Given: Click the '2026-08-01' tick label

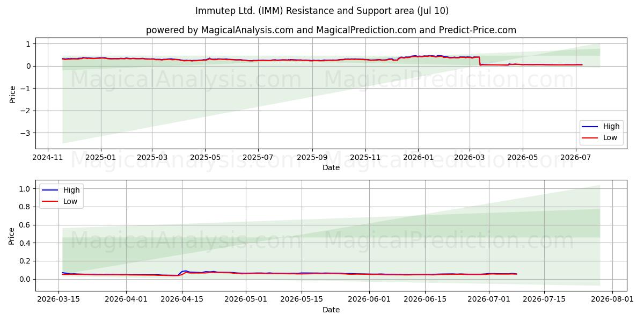Looking at the screenshot, I should tap(613, 299).
